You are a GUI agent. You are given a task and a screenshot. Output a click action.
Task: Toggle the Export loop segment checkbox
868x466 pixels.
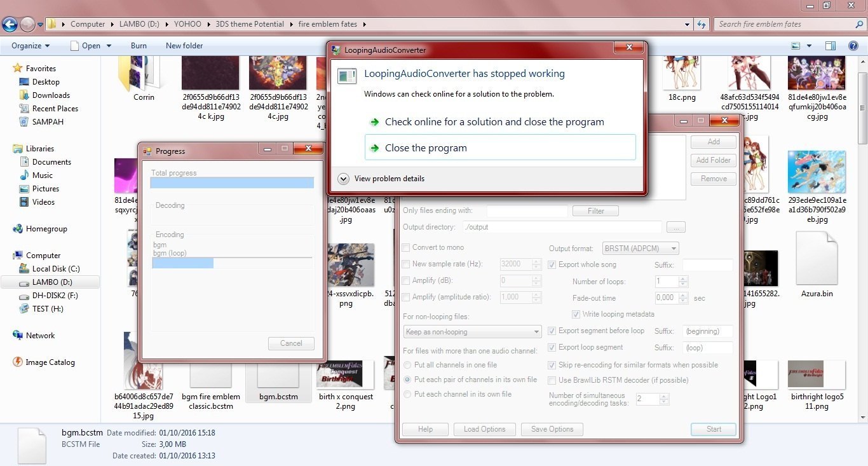click(552, 347)
